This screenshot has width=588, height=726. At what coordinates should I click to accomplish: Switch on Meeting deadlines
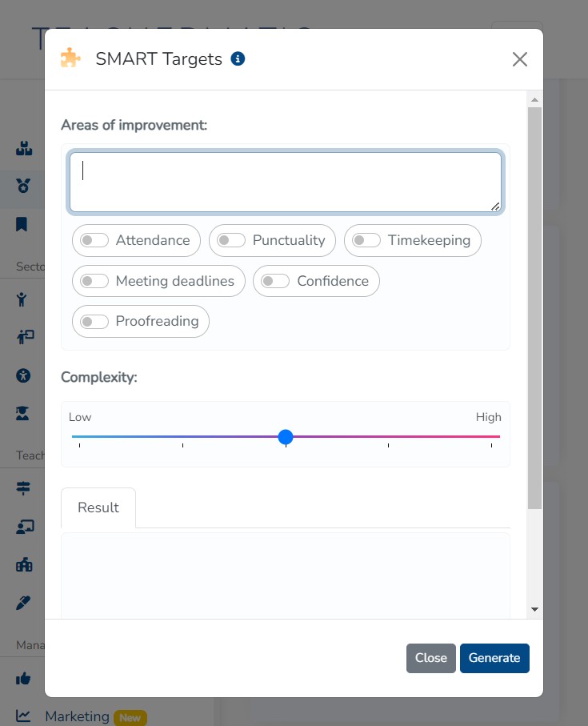tap(94, 281)
